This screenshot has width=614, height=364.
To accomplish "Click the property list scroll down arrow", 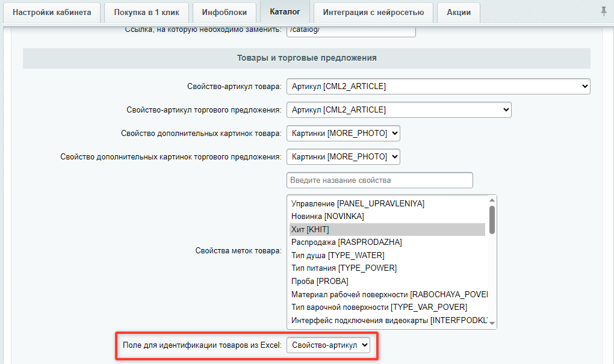I will [x=492, y=323].
